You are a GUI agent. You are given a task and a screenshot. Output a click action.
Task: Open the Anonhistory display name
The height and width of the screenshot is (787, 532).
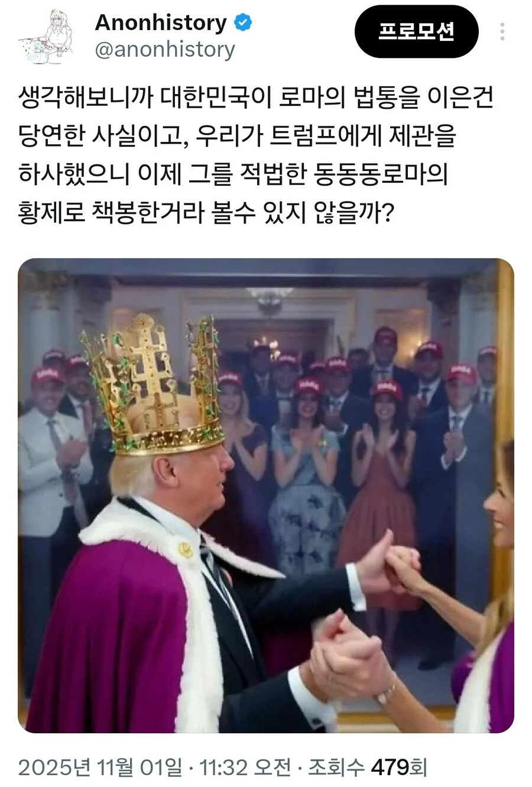[x=161, y=22]
